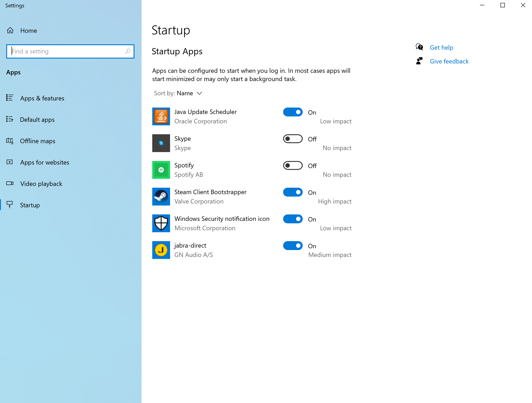Select Video playback in sidebar
The height and width of the screenshot is (403, 532).
click(41, 183)
